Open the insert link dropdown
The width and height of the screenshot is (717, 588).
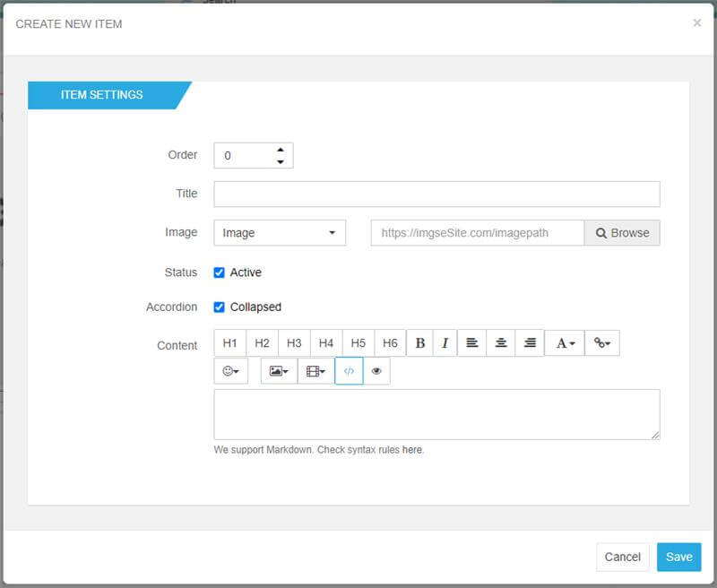[x=602, y=343]
